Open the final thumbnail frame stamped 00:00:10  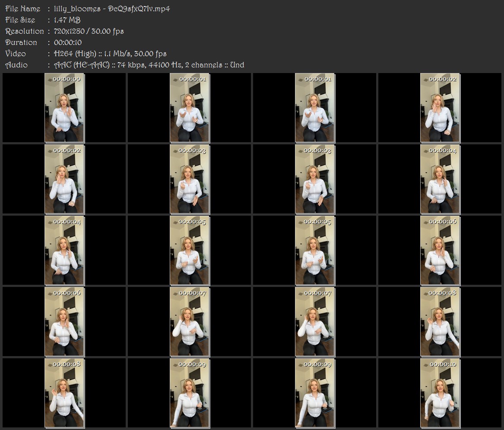440,393
